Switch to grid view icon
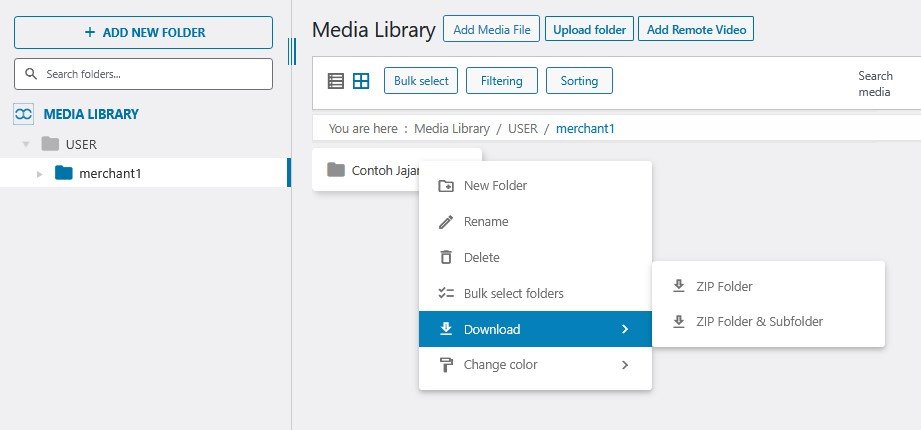Screen dimensions: 921x430 coord(361,81)
